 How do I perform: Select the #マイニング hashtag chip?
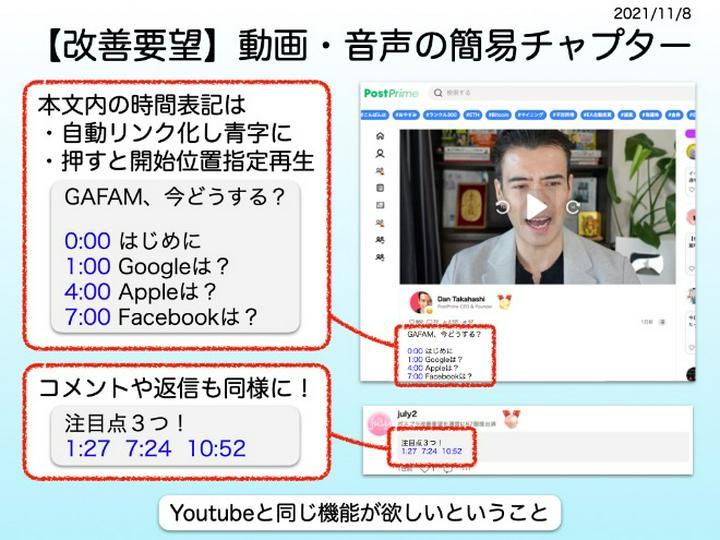coord(530,115)
